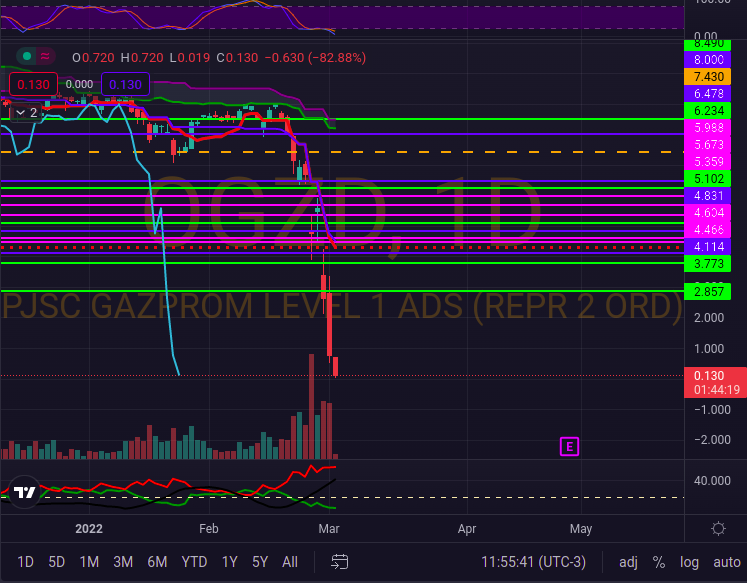Click the 5.102 green price label
The width and height of the screenshot is (747, 583).
coord(708,179)
